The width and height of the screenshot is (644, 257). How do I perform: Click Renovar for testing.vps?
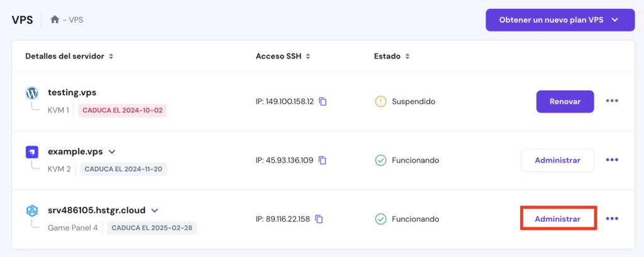(565, 101)
